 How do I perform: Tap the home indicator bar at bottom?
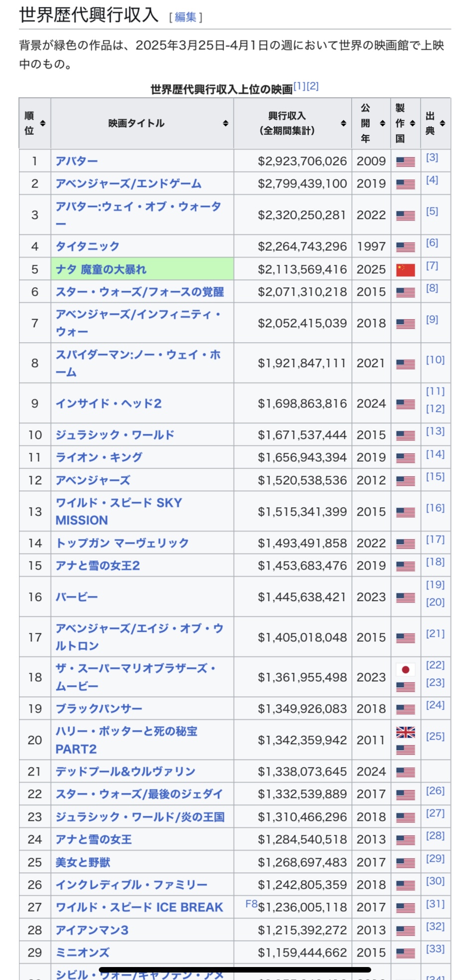(x=234, y=970)
